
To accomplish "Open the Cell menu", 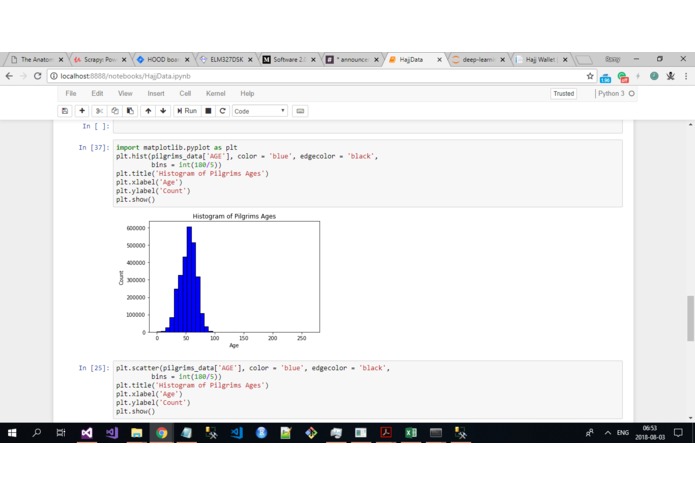I will pos(185,93).
